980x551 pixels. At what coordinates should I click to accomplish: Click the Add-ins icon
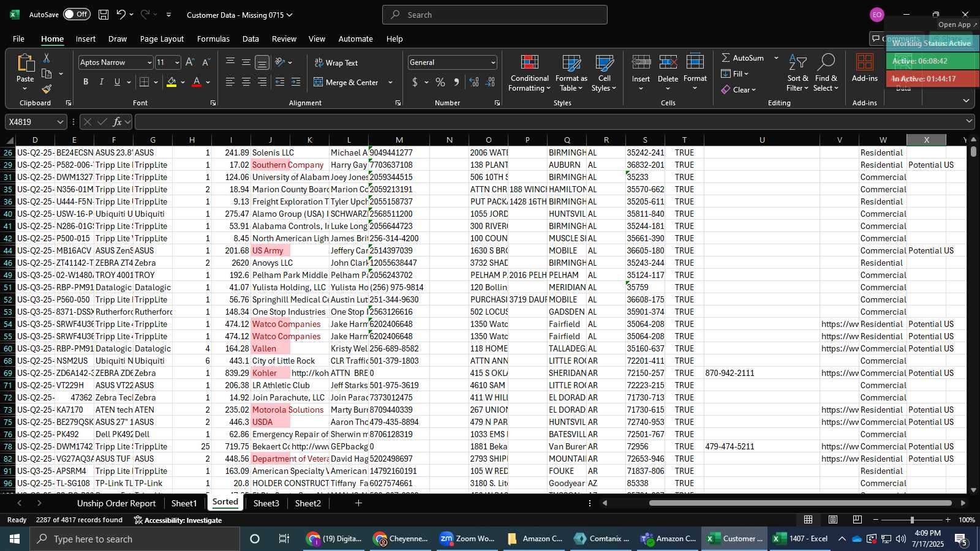click(864, 68)
